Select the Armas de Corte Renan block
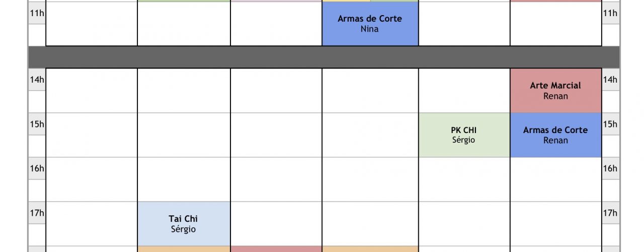644x252 pixels. click(x=555, y=135)
